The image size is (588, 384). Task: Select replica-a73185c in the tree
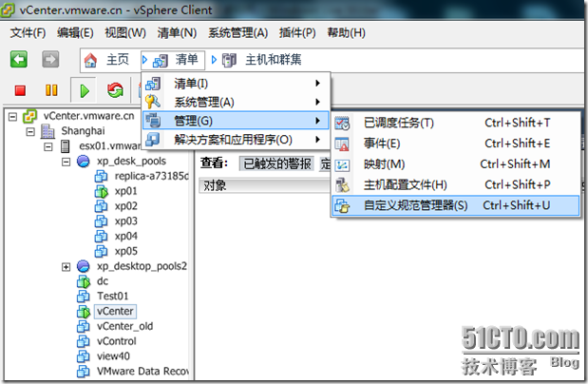pyautogui.click(x=151, y=177)
